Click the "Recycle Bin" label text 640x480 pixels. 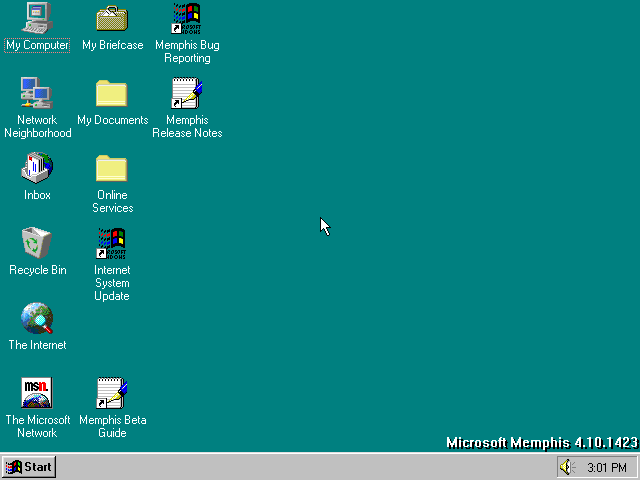pos(38,270)
